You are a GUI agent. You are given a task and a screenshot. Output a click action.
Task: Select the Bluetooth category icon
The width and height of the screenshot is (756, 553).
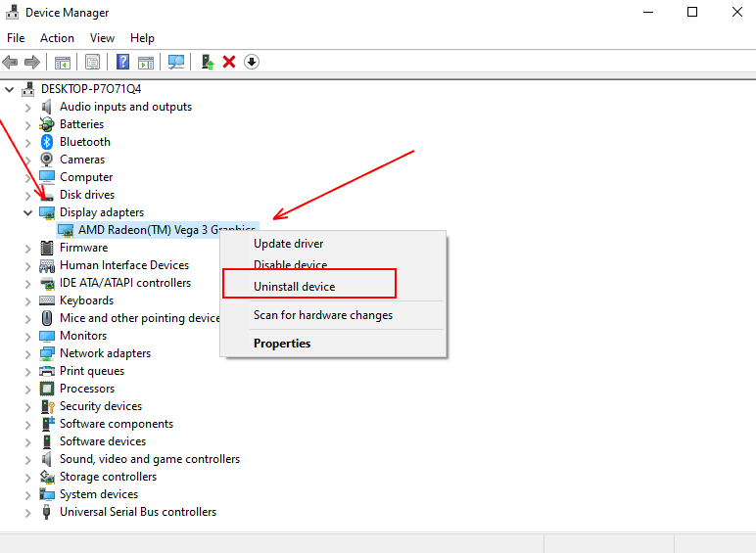pos(47,142)
